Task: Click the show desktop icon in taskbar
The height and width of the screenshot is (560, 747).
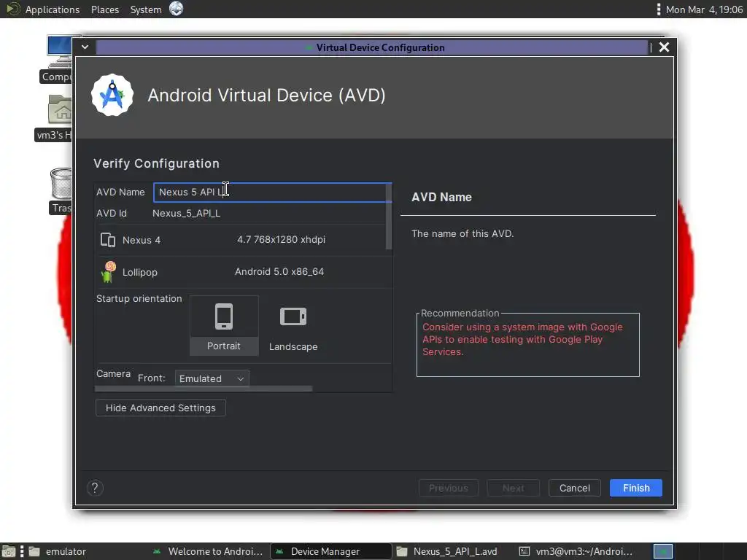Action: pos(9,551)
